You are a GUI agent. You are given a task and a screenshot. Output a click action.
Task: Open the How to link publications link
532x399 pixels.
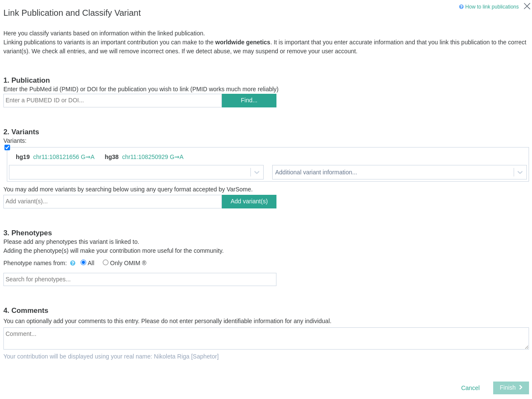[491, 7]
